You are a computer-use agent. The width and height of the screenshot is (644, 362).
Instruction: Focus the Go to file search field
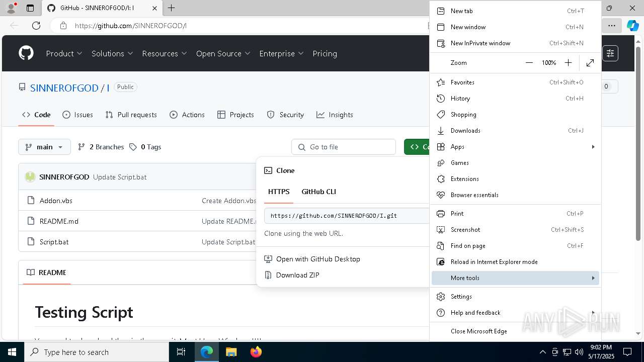[x=344, y=147]
